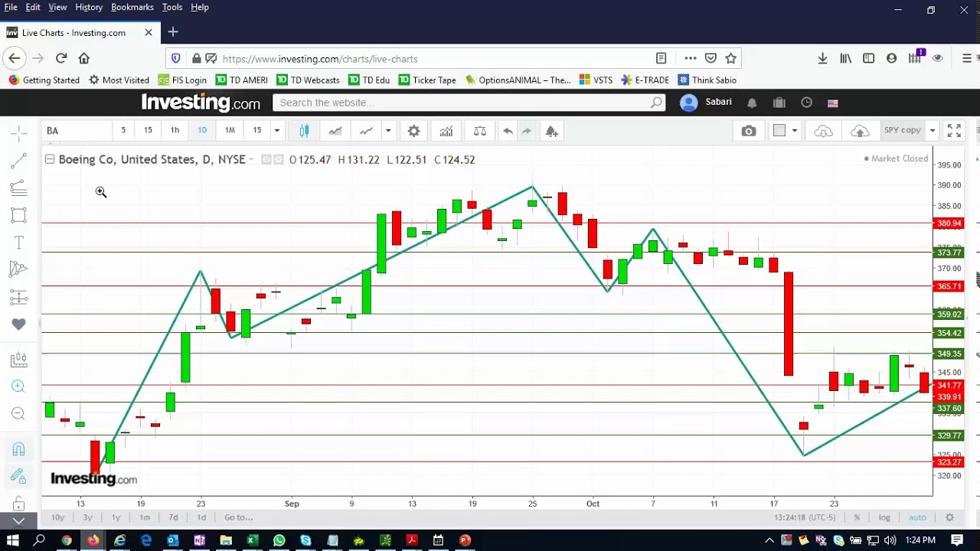The height and width of the screenshot is (551, 980).
Task: Reload the current page
Action: [61, 58]
